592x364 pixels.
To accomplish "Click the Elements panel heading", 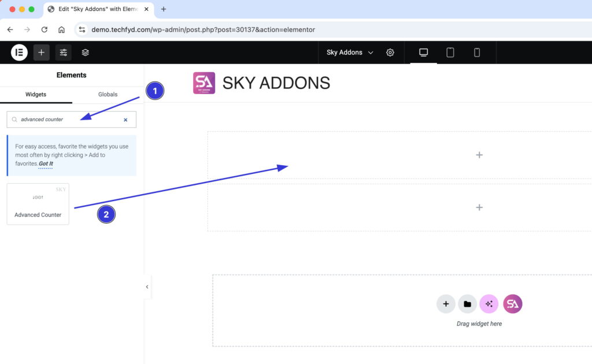I will 71,75.
